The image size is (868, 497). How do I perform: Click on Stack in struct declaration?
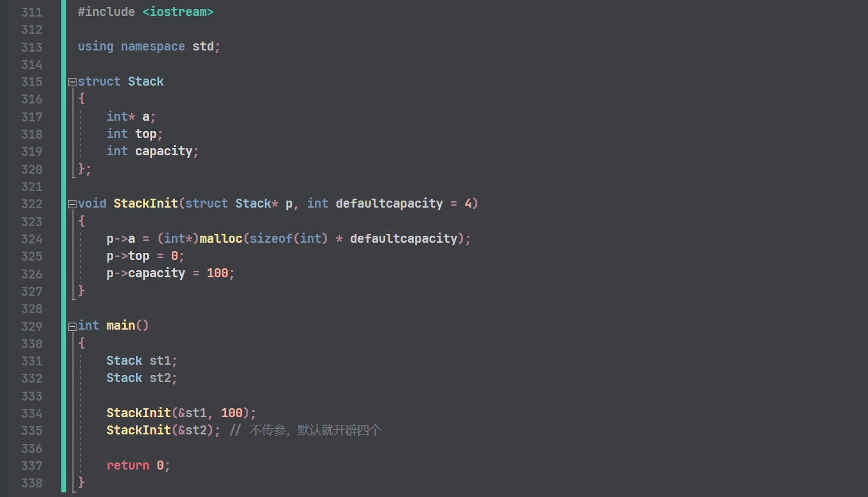146,81
